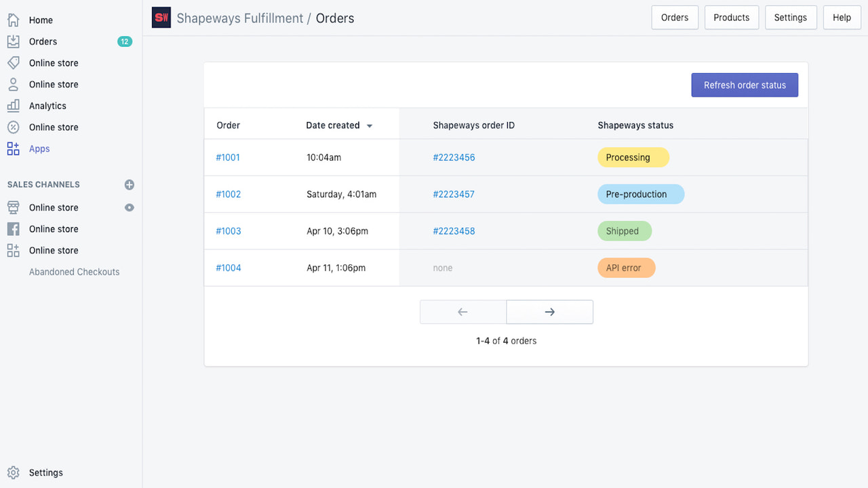Viewport: 868px width, 488px height.
Task: Click the Refresh order status button
Action: tap(745, 85)
